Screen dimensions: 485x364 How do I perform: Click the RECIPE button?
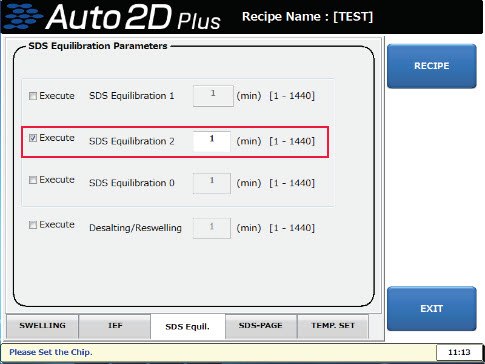click(432, 66)
